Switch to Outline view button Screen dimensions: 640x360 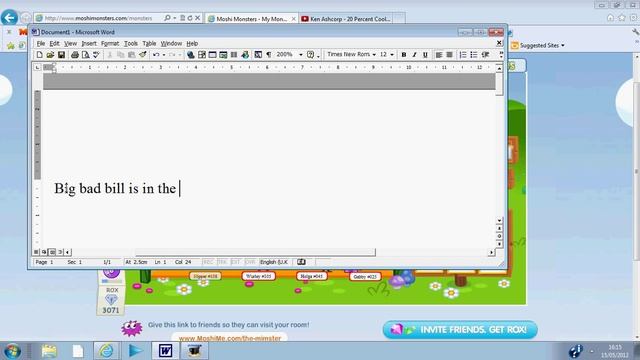60,252
